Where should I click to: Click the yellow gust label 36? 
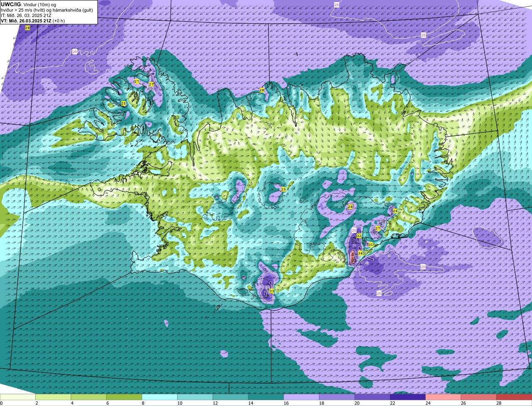(360, 253)
